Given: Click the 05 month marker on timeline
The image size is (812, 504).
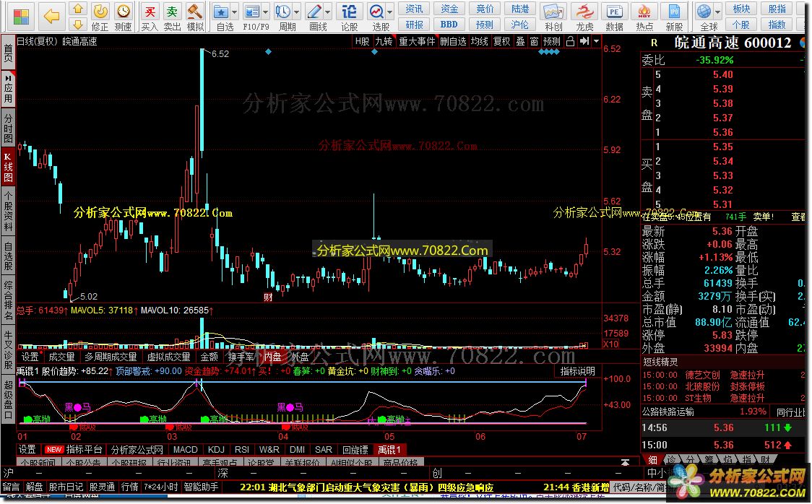Looking at the screenshot, I should (x=389, y=437).
